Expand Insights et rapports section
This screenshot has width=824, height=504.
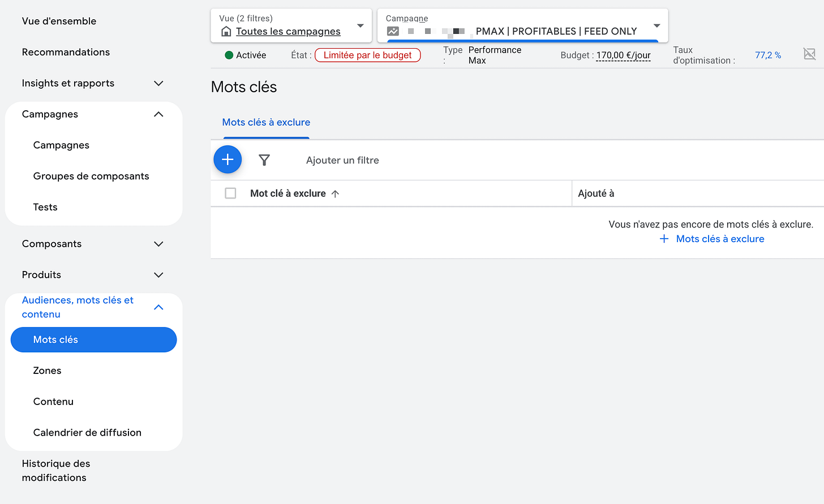(x=158, y=83)
